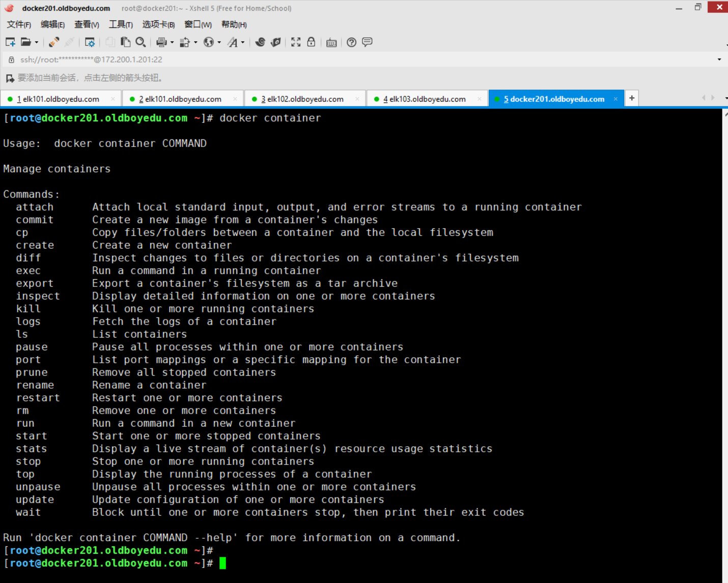This screenshot has width=728, height=583.
Task: Click the New Session icon
Action: (x=10, y=42)
